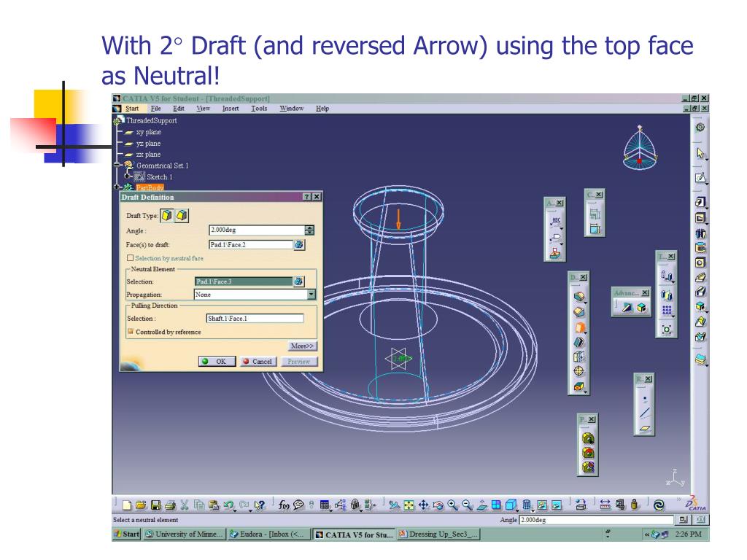Expand the PartBody tree node
This screenshot has width=747, height=560.
[x=117, y=187]
